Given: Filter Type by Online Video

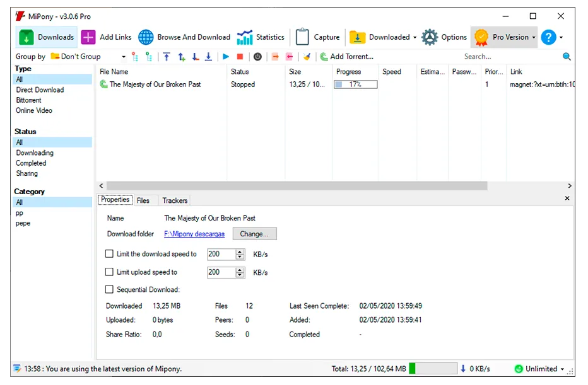Looking at the screenshot, I should point(33,110).
